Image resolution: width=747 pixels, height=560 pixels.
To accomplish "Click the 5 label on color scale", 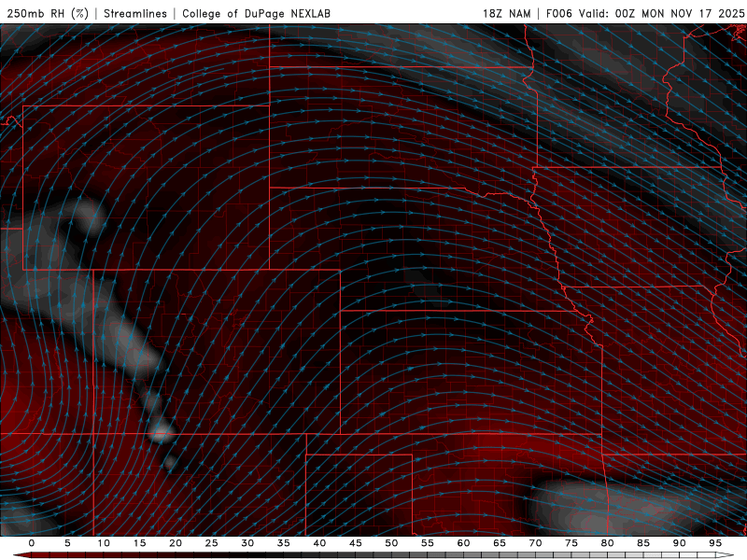I will 67,543.
